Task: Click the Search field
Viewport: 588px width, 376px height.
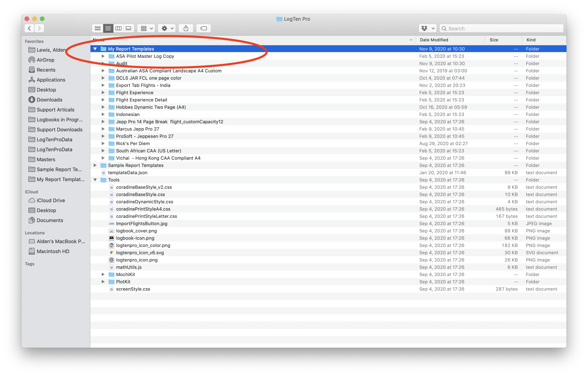Action: point(501,28)
